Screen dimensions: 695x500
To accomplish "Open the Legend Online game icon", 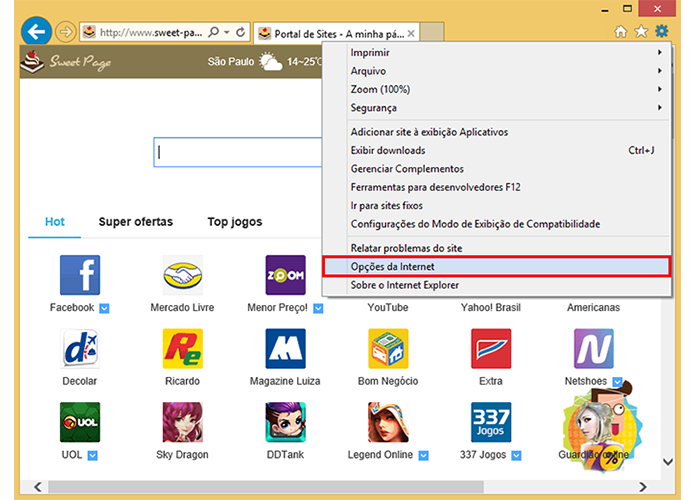I will click(388, 422).
